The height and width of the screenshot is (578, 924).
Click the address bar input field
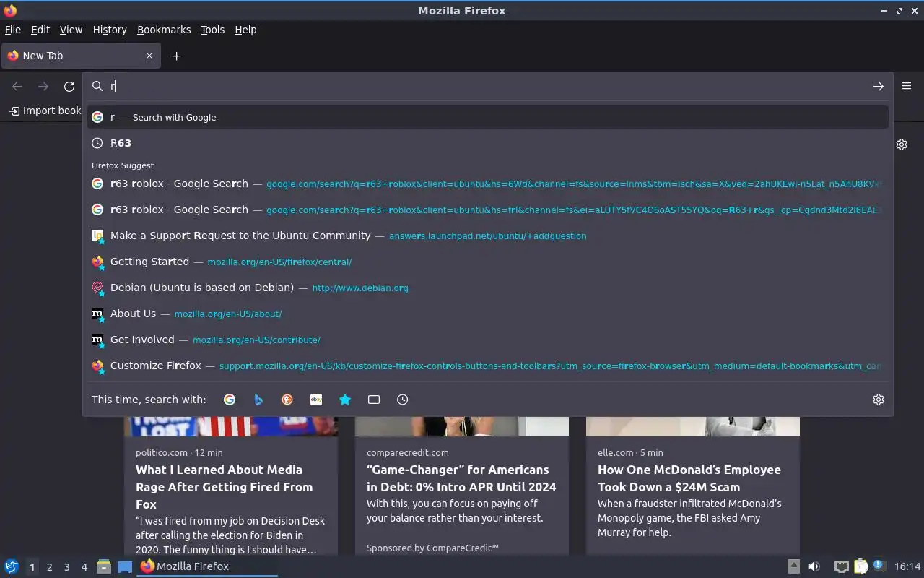point(487,87)
